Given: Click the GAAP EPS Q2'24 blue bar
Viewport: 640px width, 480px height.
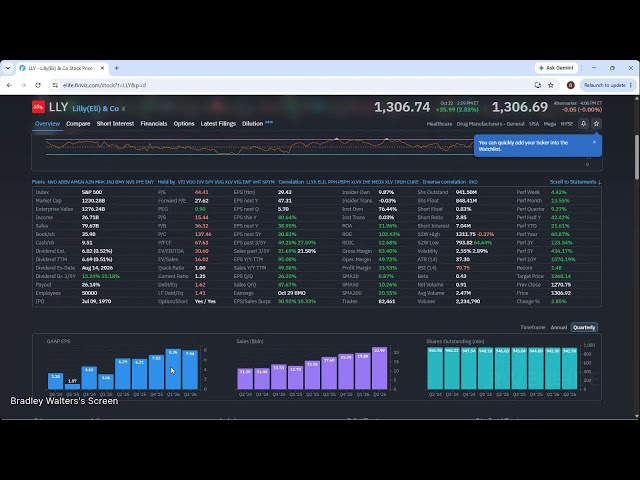Looking at the screenshot, I should [x=56, y=381].
